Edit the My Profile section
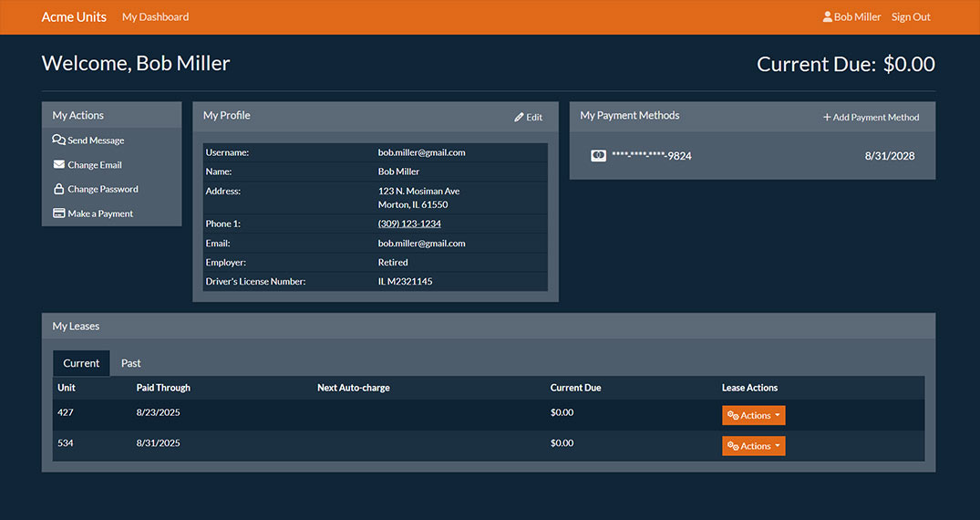Screen dimensions: 980x520 (x=528, y=117)
